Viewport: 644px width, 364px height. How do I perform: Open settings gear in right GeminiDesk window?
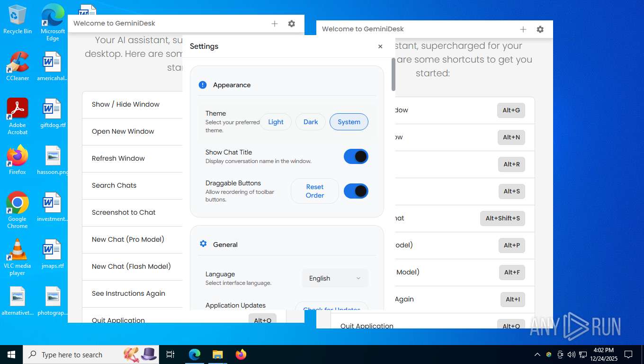[540, 29]
